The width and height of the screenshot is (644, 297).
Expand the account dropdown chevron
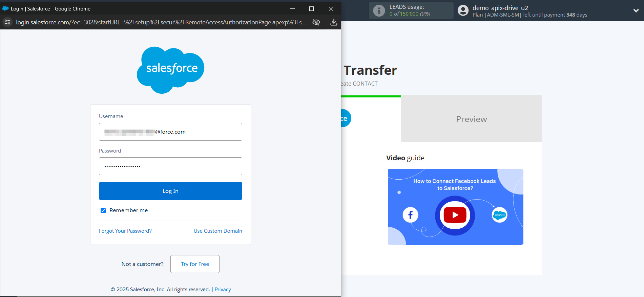coord(636,10)
